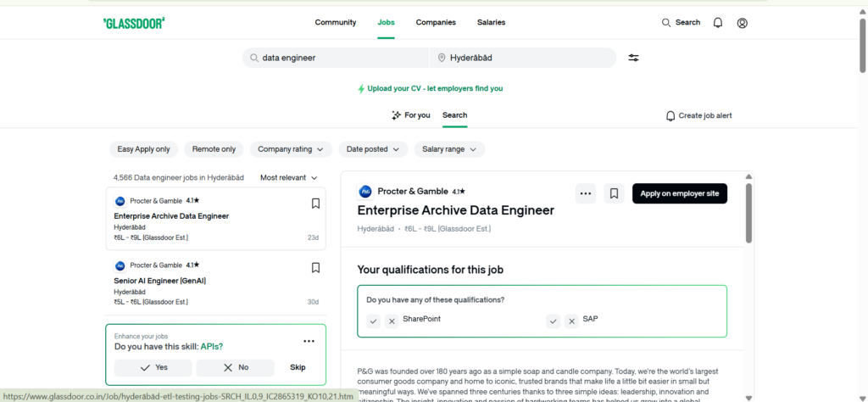The width and height of the screenshot is (868, 402).
Task: Click ₹6L - ₹9L salary in first listing
Action: [151, 237]
